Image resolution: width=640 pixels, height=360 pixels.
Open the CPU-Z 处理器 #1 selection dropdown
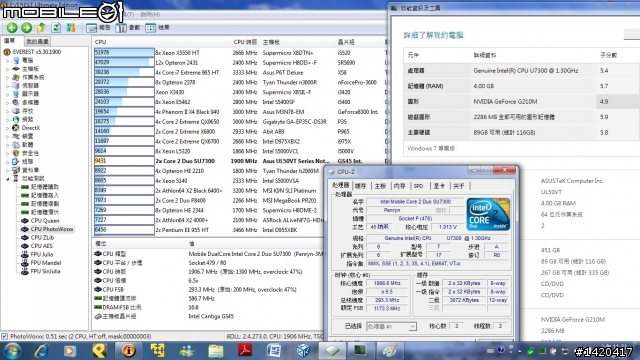coord(391,326)
